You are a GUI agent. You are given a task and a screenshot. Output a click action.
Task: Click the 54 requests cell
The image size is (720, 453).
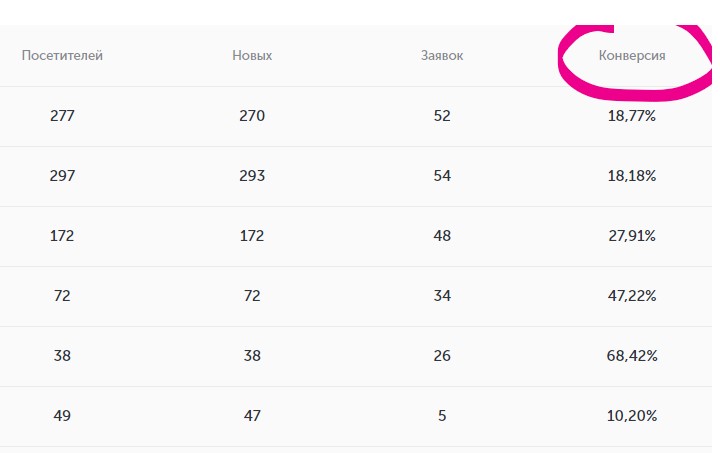pos(442,176)
